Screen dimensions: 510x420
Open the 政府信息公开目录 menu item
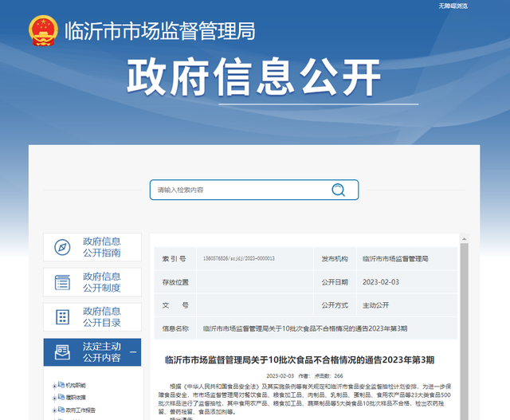pyautogui.click(x=92, y=317)
